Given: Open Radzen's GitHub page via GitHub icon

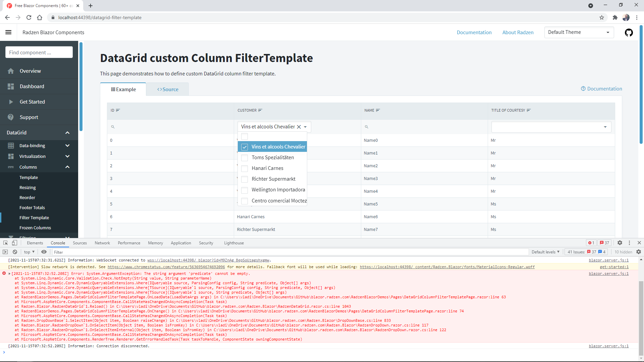Looking at the screenshot, I should point(629,33).
